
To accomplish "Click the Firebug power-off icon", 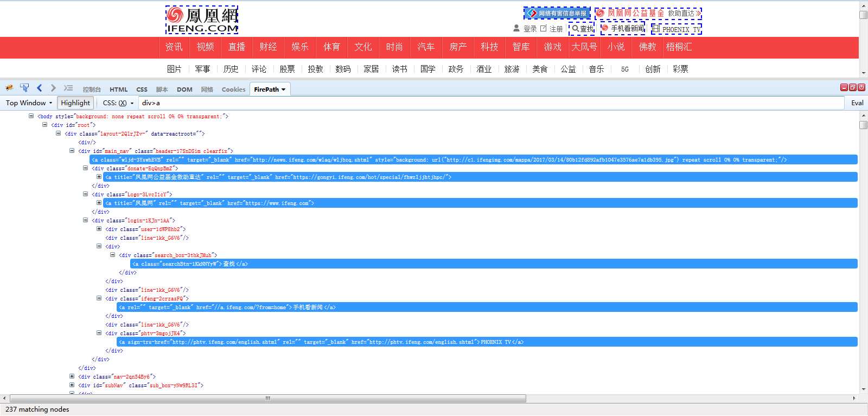I will (x=861, y=87).
